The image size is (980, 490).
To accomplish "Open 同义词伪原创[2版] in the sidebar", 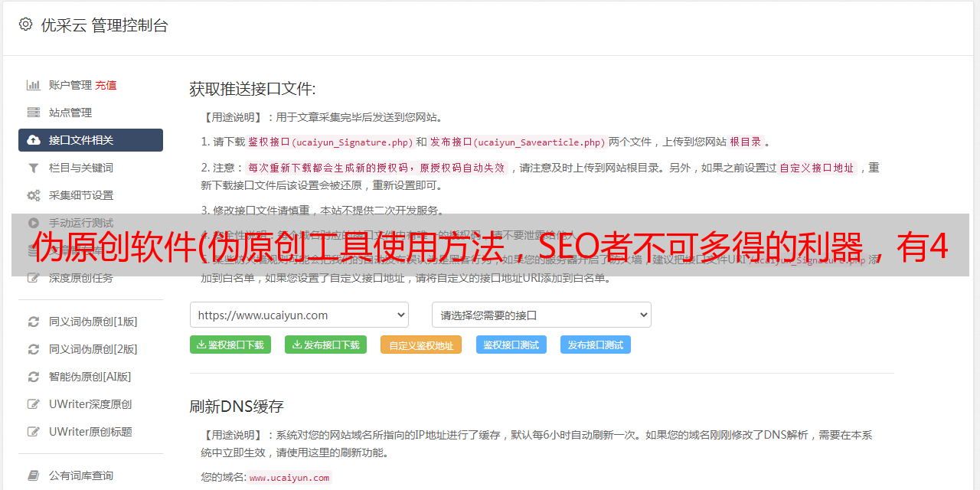I will (x=93, y=349).
